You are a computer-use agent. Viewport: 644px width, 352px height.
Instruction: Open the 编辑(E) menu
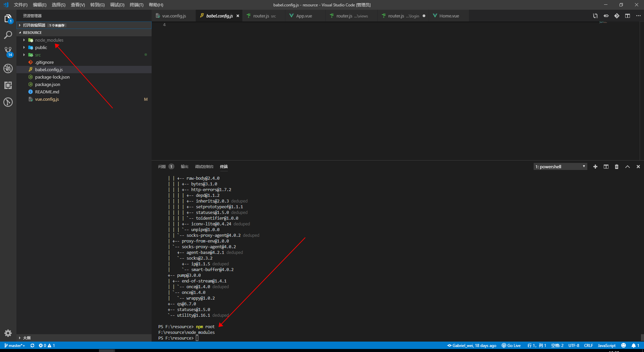tap(40, 5)
